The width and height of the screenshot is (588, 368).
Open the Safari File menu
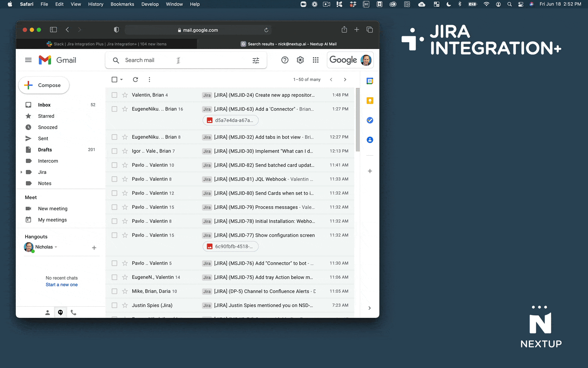(44, 4)
